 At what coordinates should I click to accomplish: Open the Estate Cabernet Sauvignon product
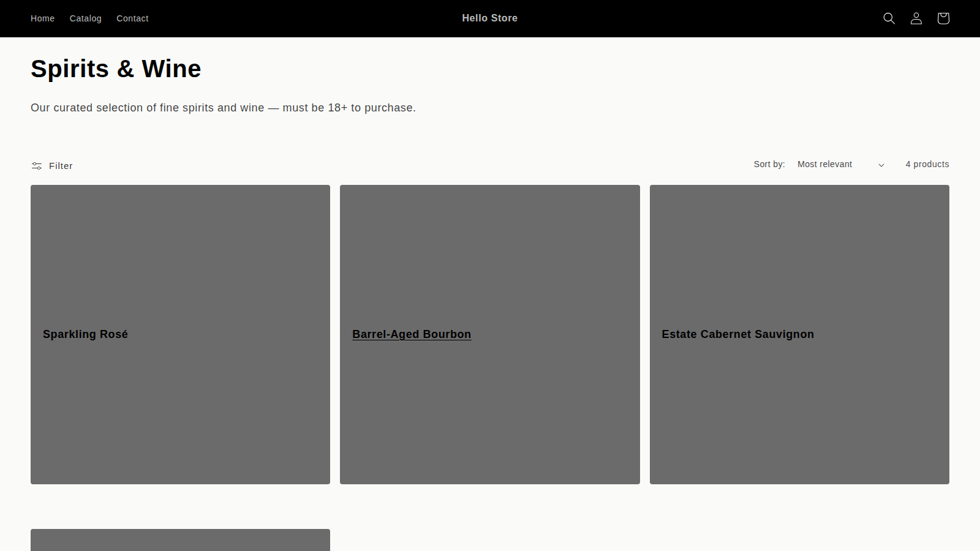[x=737, y=334]
